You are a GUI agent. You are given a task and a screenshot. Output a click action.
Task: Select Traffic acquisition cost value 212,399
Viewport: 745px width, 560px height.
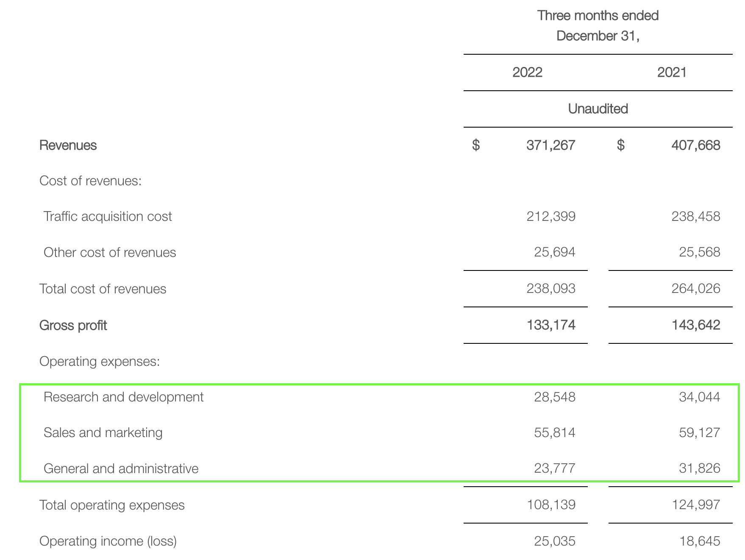tap(551, 217)
